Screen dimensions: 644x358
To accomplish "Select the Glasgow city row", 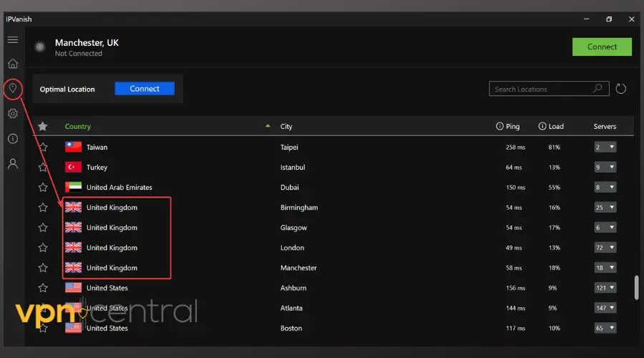I will 333,227.
